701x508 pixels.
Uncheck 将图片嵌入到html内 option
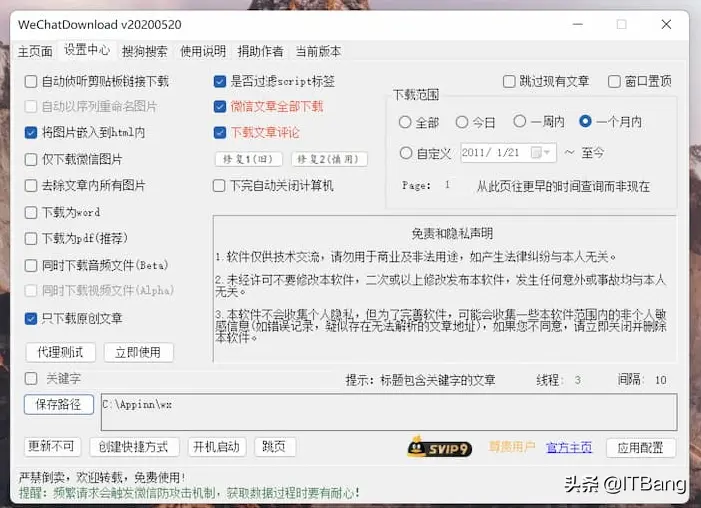coord(32,132)
